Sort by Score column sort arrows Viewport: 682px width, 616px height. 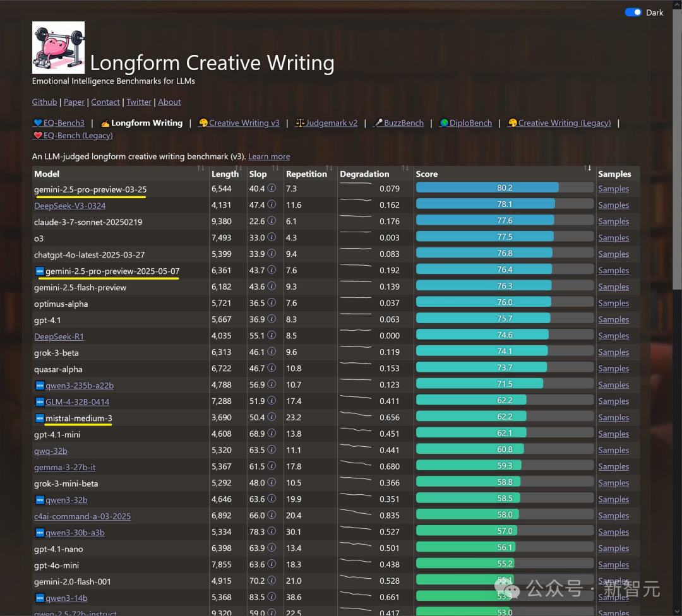tap(588, 169)
